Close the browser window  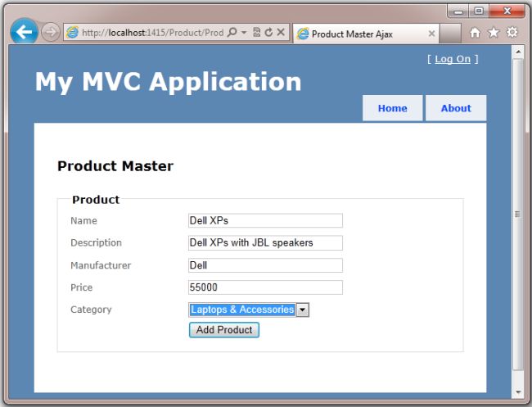coord(507,11)
